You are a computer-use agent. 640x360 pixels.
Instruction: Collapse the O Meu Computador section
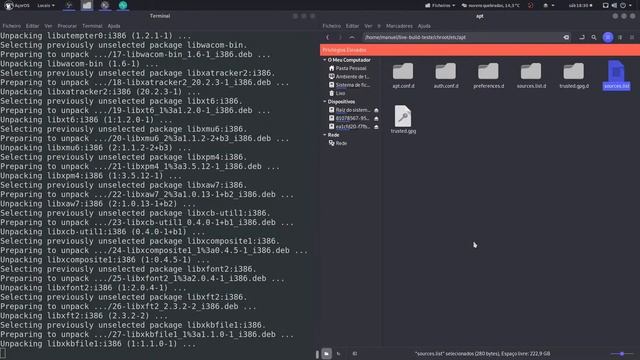pos(325,60)
